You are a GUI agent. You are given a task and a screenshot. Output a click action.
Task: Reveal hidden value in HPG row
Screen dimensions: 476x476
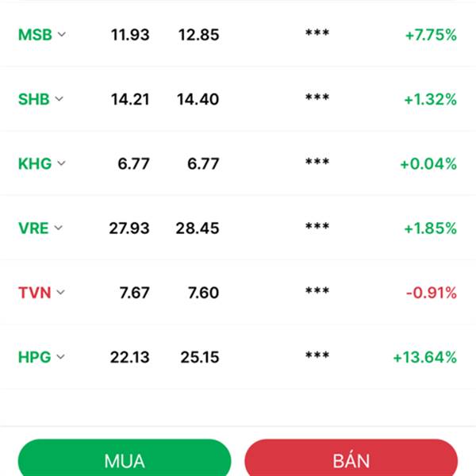pyautogui.click(x=317, y=355)
